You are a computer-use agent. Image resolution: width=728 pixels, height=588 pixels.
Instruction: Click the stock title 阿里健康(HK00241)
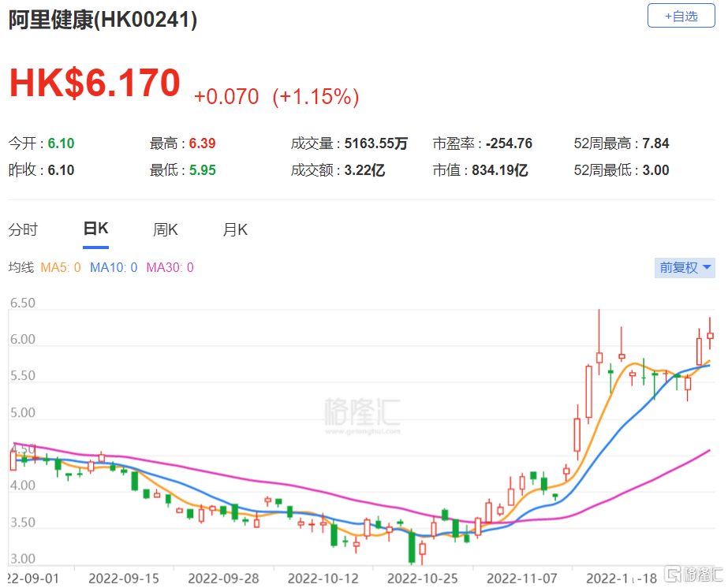point(103,20)
